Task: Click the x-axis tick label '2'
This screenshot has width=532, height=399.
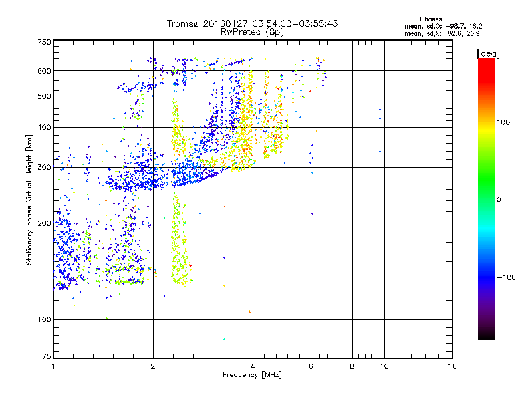Action: 153,366
